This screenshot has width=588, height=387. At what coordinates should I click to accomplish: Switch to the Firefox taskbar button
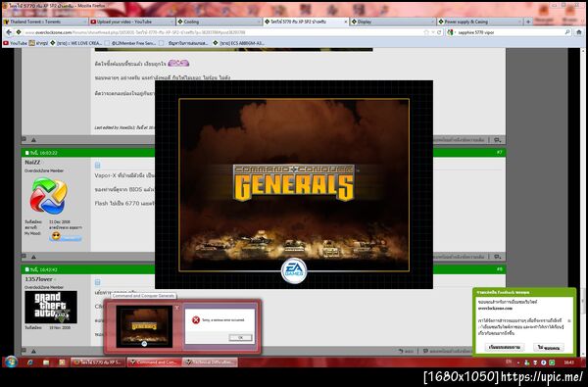(x=98, y=363)
